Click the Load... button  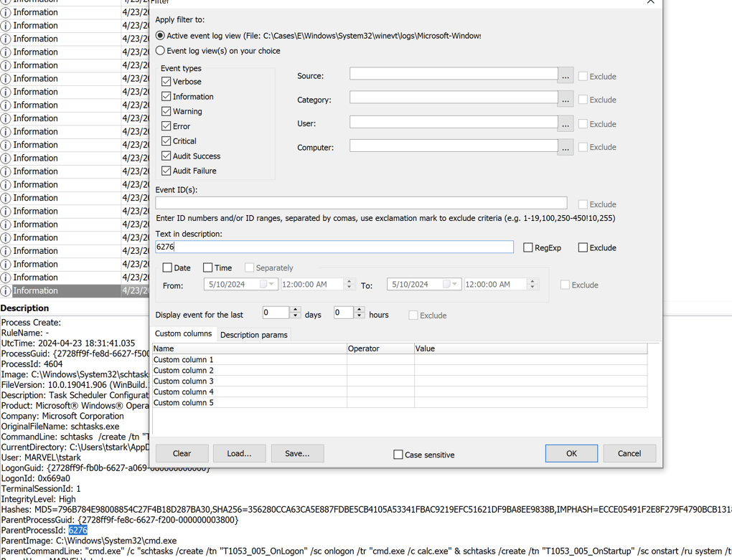point(240,453)
